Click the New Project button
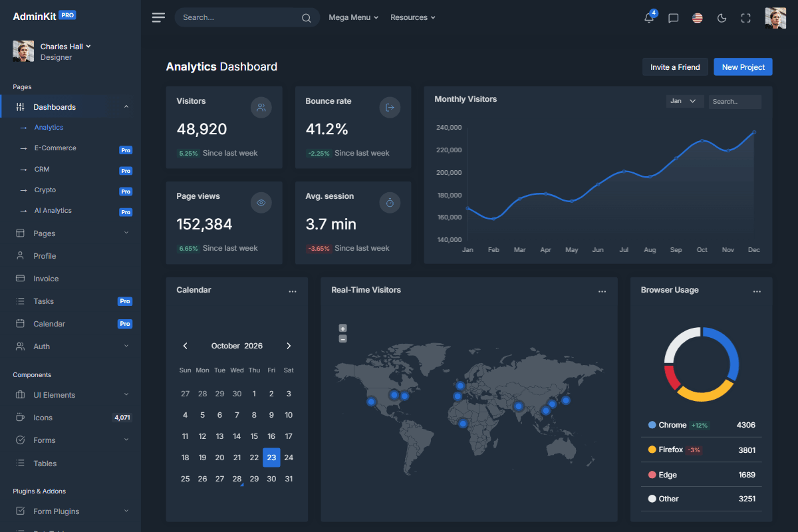Viewport: 798px width, 532px height. (x=743, y=66)
